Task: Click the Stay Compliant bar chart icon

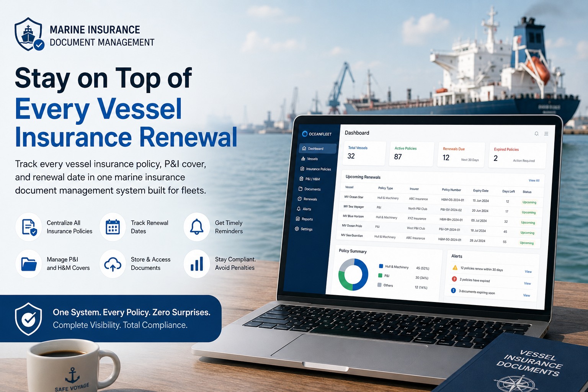Action: [x=197, y=264]
